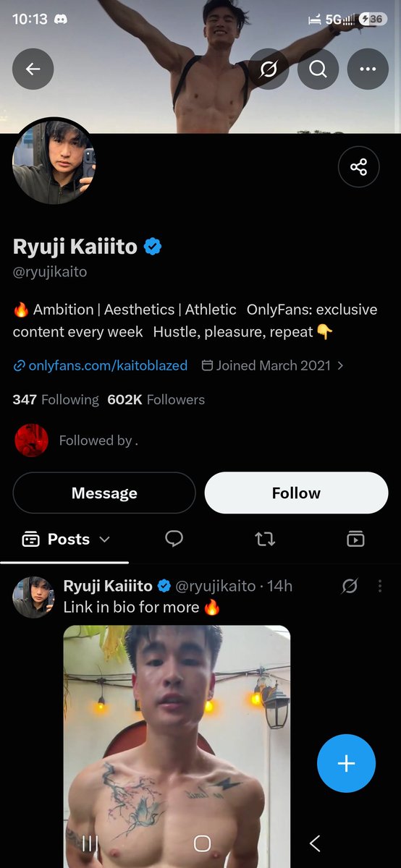The width and height of the screenshot is (401, 868).
Task: Tap the Android recent apps button
Action: (90, 843)
